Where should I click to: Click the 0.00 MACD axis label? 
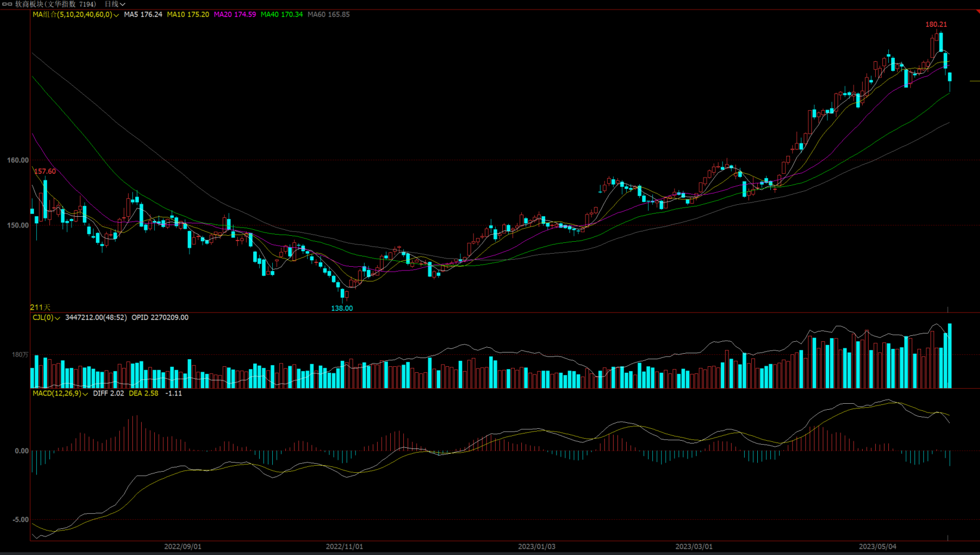(21, 451)
